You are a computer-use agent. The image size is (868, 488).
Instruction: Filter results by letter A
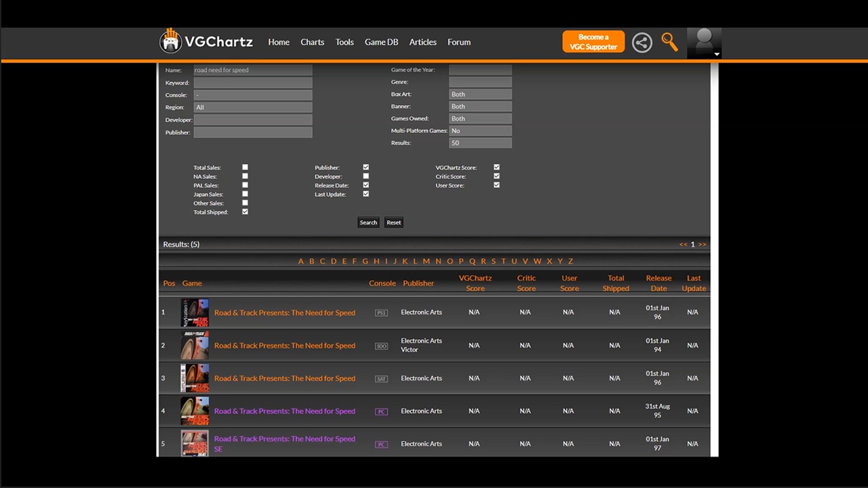(301, 261)
